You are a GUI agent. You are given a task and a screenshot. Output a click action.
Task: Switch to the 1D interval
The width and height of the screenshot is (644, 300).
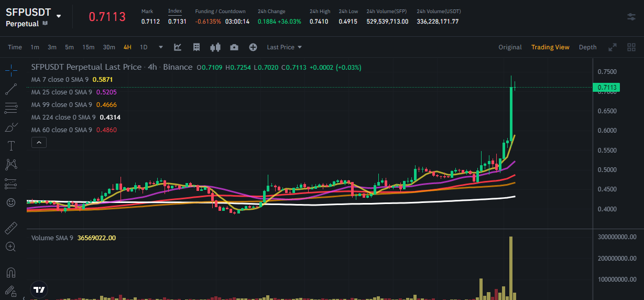coord(144,47)
